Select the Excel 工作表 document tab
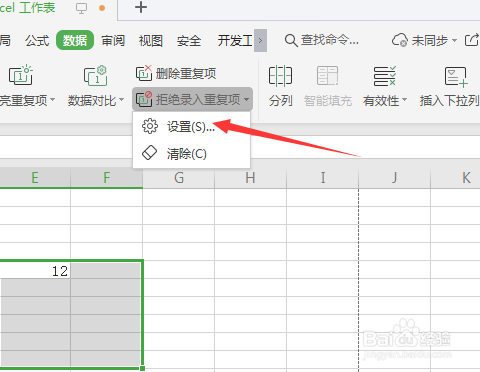 click(x=28, y=8)
